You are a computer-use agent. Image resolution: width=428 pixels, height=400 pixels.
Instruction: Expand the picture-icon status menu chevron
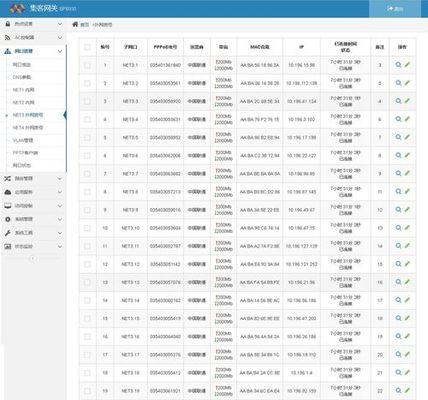60,247
